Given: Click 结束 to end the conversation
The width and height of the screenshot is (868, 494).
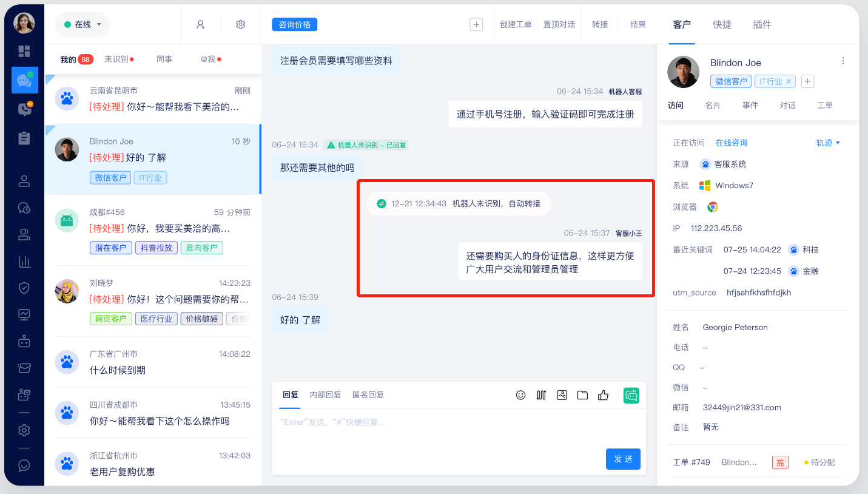Looking at the screenshot, I should tap(638, 24).
